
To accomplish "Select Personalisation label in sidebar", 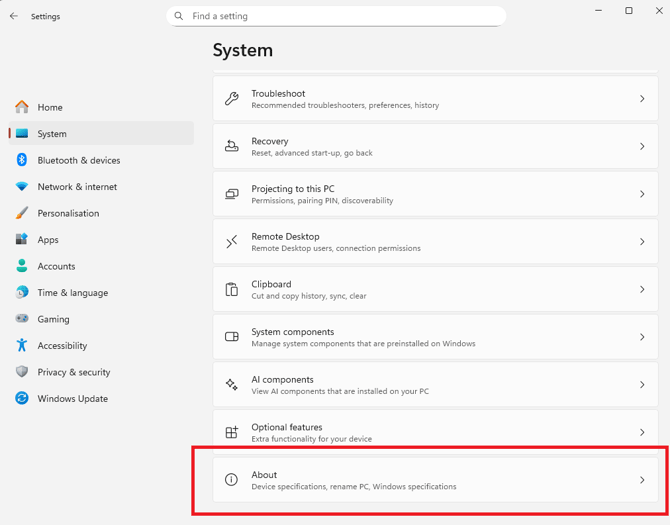I will (x=68, y=213).
